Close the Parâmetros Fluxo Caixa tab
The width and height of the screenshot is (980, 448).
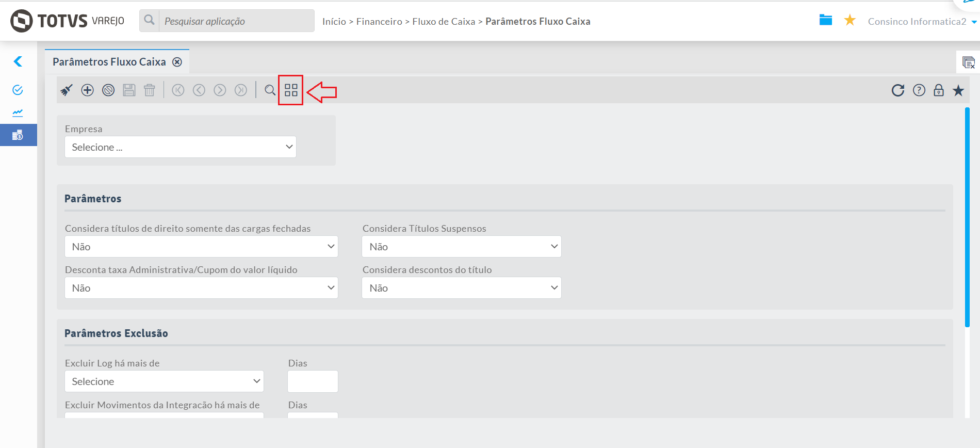pyautogui.click(x=177, y=62)
